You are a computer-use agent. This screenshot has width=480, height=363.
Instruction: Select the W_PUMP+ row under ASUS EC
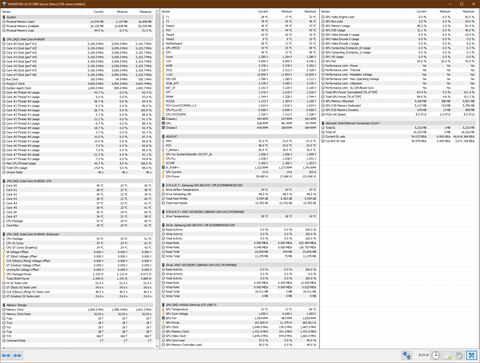[x=239, y=168]
